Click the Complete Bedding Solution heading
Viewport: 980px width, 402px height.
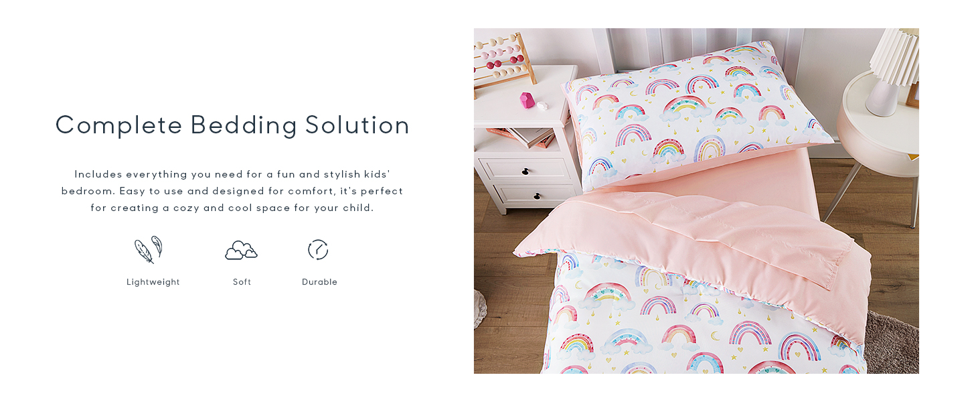coord(232,125)
